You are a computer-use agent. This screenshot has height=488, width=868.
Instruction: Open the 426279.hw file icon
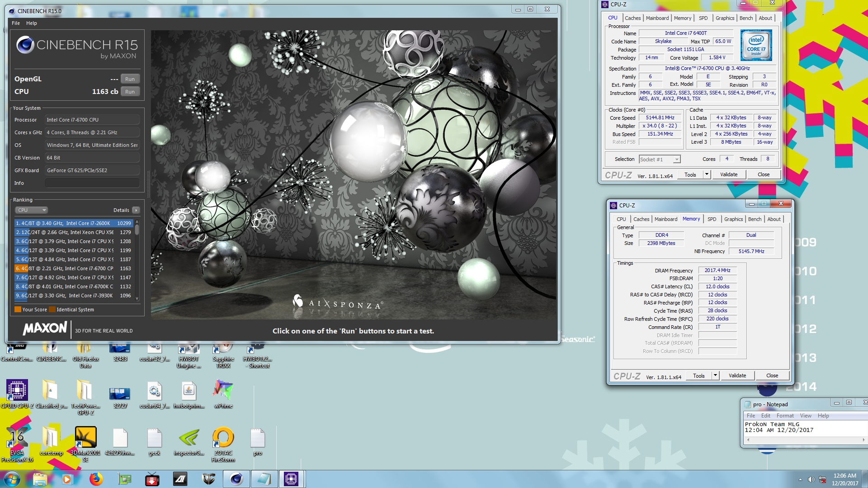coord(120,441)
